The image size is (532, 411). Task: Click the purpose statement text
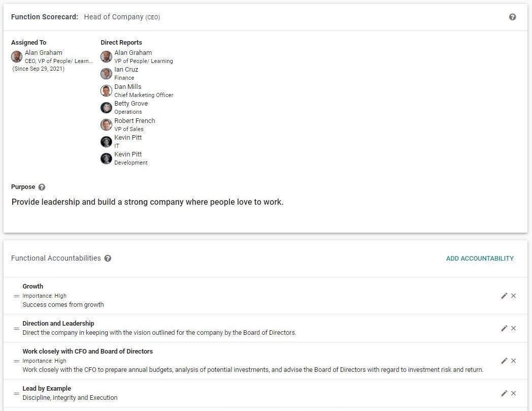[x=147, y=202]
